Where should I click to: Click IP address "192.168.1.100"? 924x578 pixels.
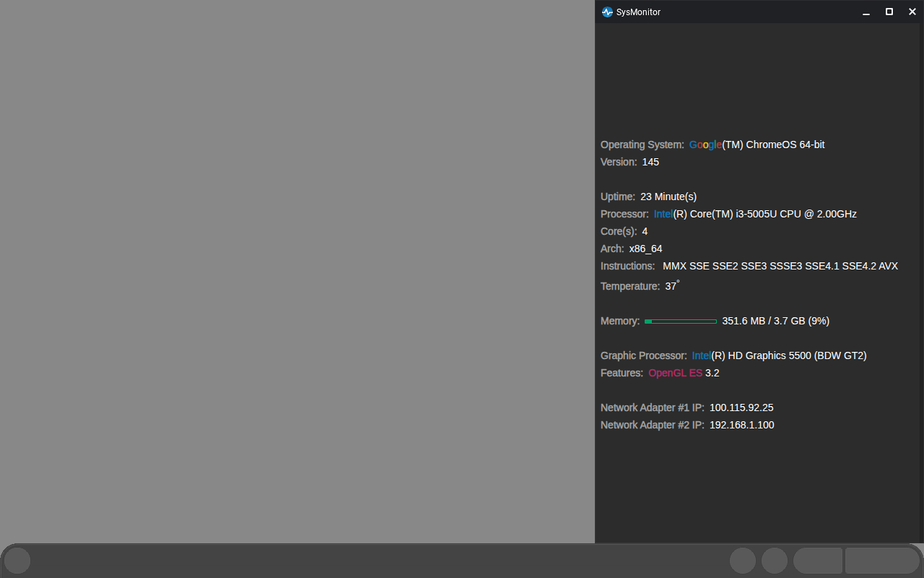point(741,425)
